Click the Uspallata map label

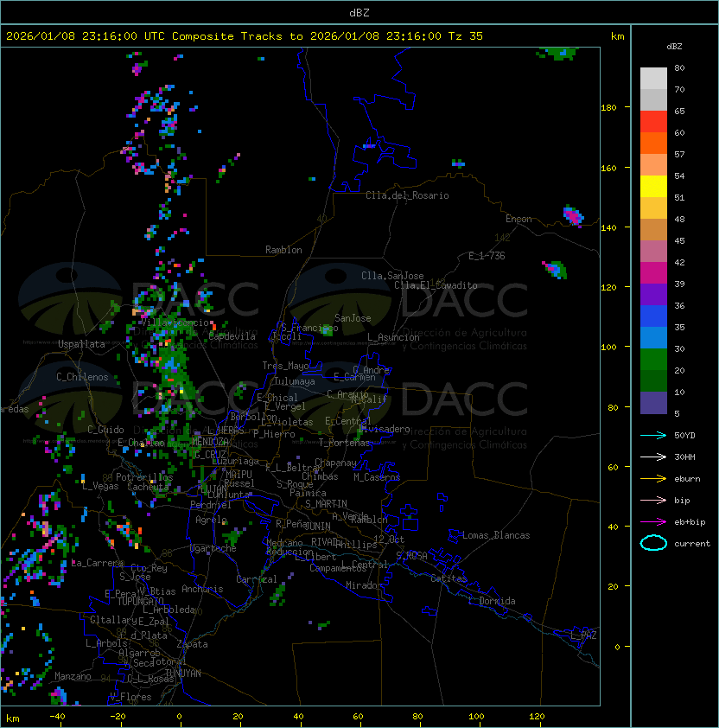[81, 344]
